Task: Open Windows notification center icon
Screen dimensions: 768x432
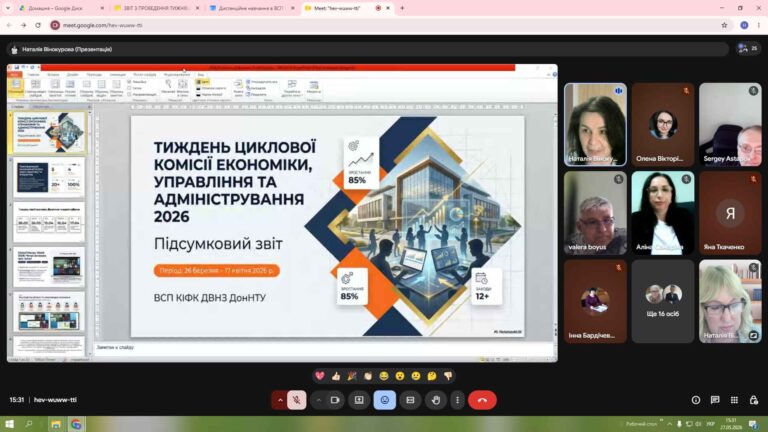Action: (753, 424)
